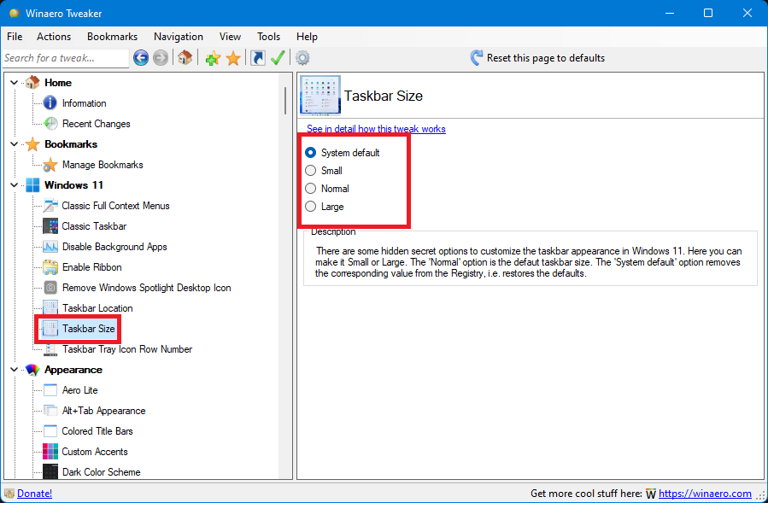Select the Normal taskbar size option
The image size is (768, 532).
[310, 189]
